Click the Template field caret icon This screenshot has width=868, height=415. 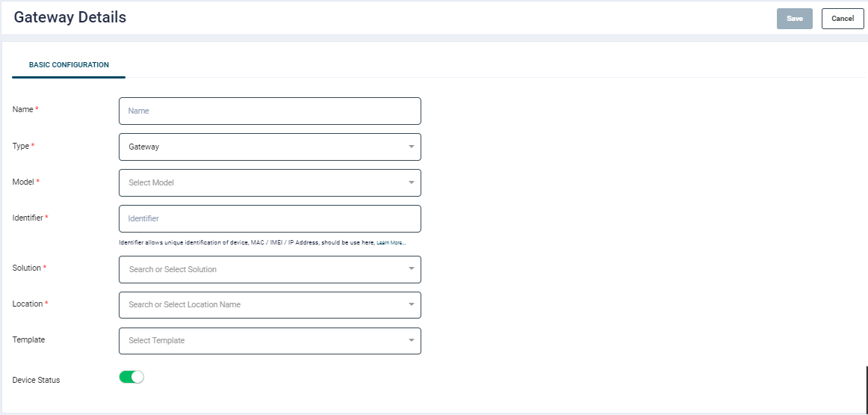point(411,340)
